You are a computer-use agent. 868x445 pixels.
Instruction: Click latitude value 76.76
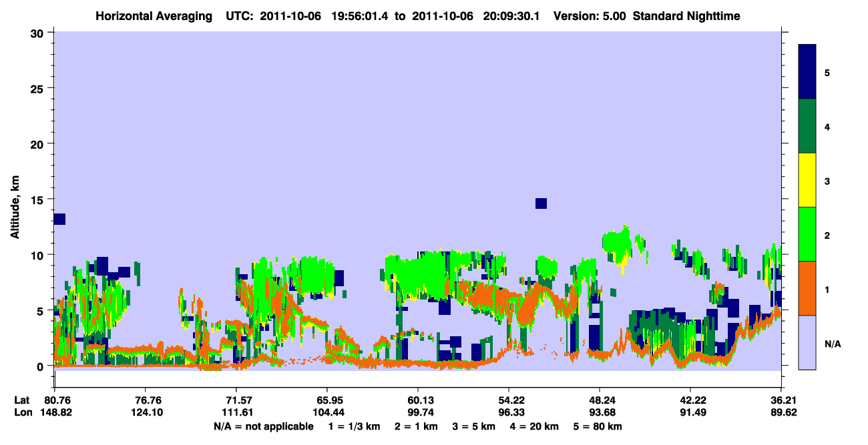(148, 400)
